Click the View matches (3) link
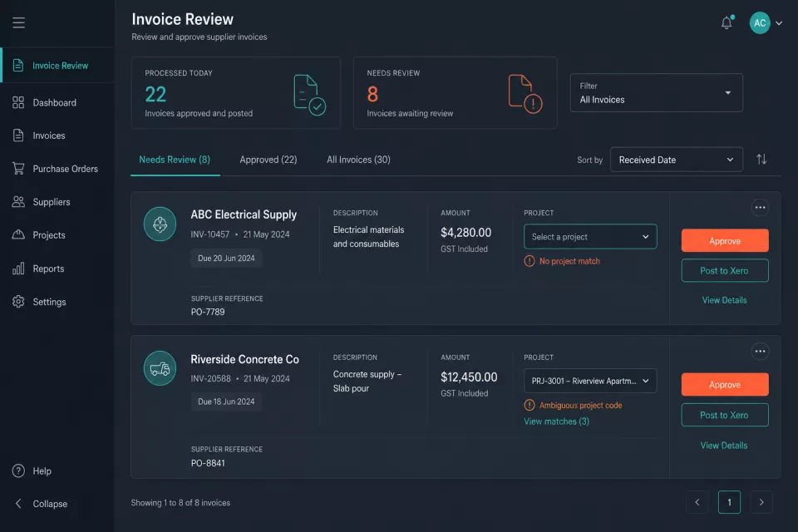The height and width of the screenshot is (532, 798). (x=556, y=421)
